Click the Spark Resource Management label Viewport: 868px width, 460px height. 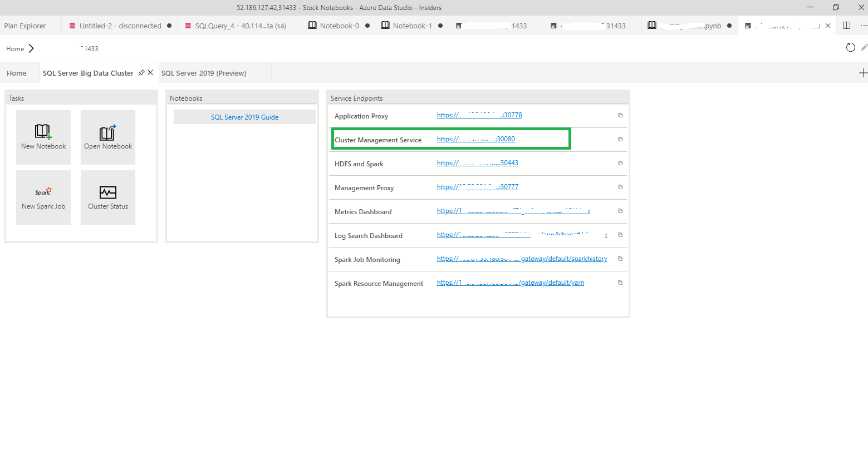(x=379, y=284)
